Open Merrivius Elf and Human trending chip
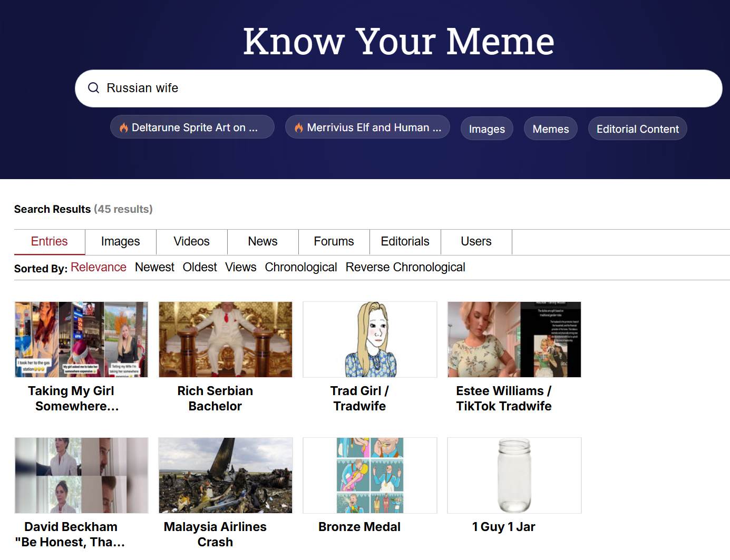The image size is (730, 560). coord(367,127)
